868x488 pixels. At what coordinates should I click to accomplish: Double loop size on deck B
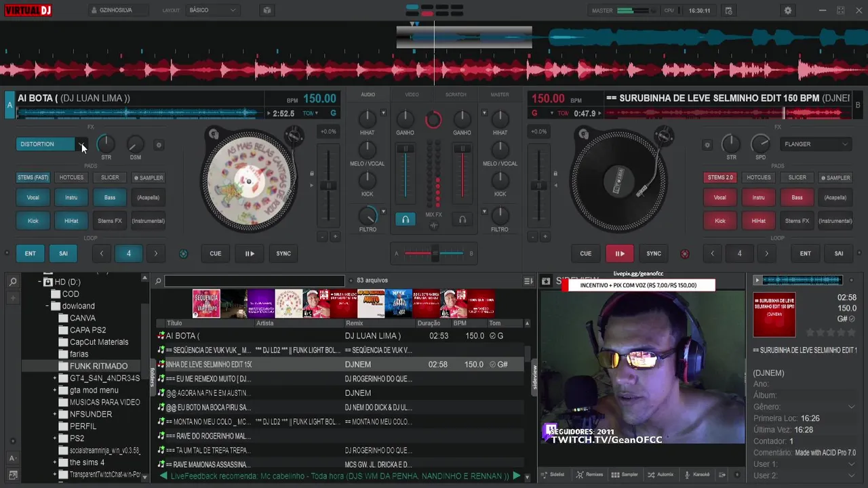pos(766,253)
